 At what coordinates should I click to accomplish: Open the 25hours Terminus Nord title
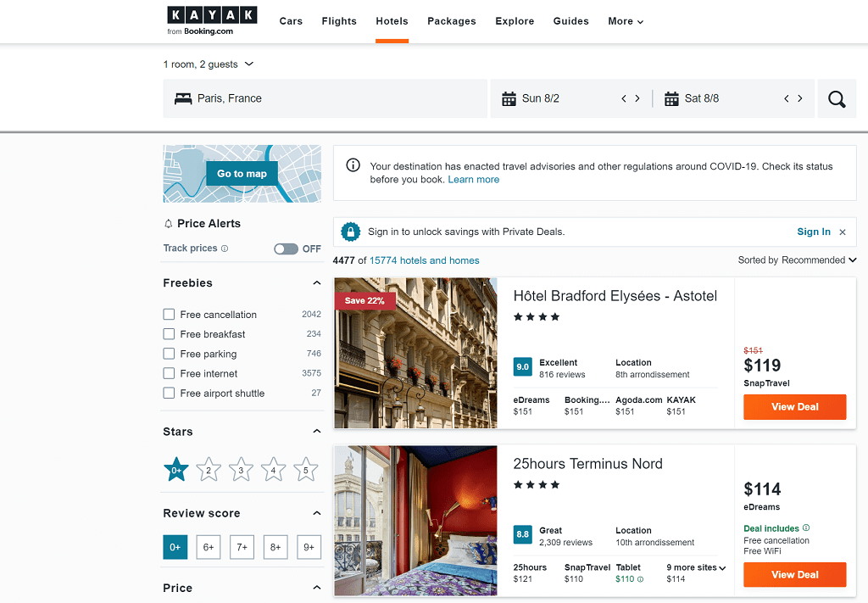coord(588,464)
